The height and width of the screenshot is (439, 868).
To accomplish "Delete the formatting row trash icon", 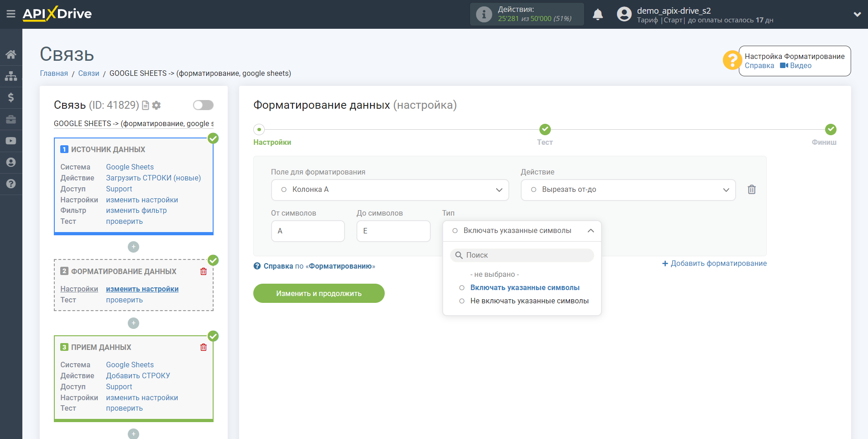I will 752,190.
